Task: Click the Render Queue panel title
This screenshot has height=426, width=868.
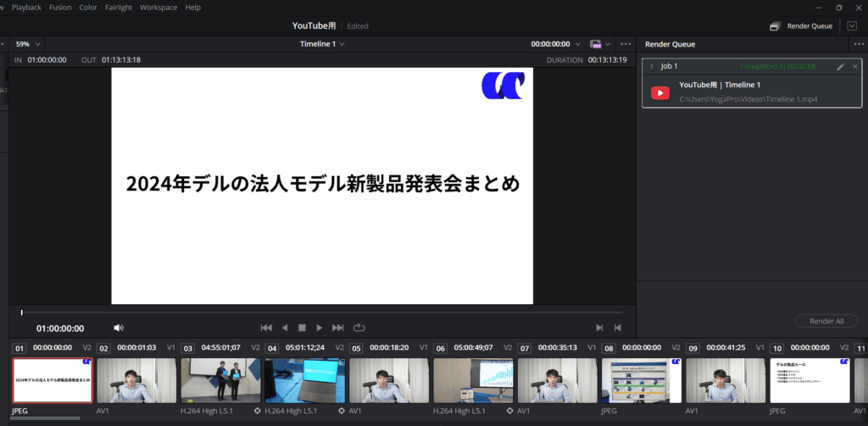Action: [670, 44]
